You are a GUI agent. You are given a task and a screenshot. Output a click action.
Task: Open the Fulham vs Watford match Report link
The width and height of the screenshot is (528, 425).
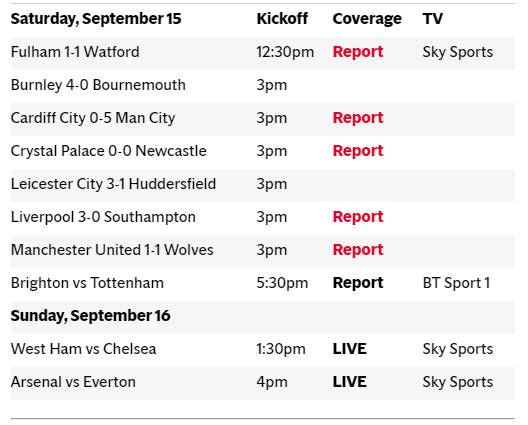[x=358, y=52]
